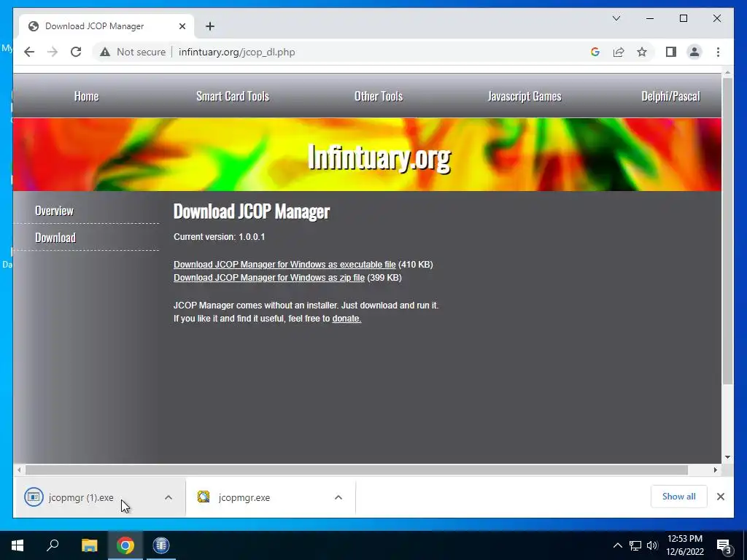Screen dimensions: 747x560
Task: Click Show all downloads
Action: point(678,496)
